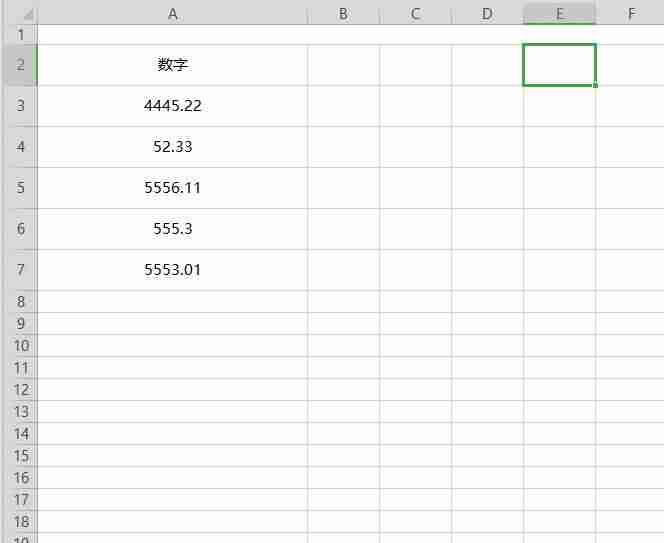Click the cell with 555.3
This screenshot has width=664, height=543.
pyautogui.click(x=173, y=229)
